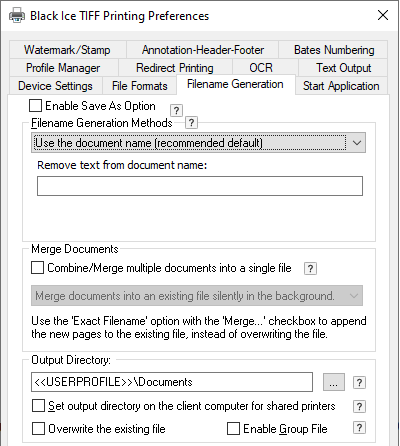Expand the Filename Generation Methods dropdown
400x446 pixels.
click(x=198, y=143)
